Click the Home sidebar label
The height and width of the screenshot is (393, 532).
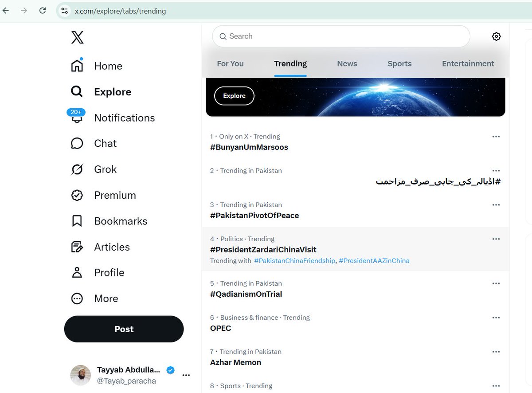[108, 66]
